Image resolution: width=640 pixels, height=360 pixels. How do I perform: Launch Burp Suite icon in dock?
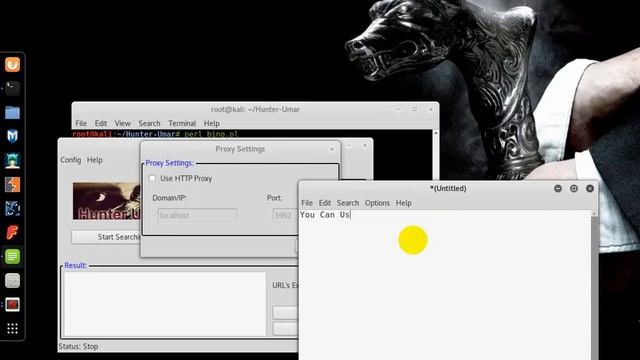click(x=12, y=184)
